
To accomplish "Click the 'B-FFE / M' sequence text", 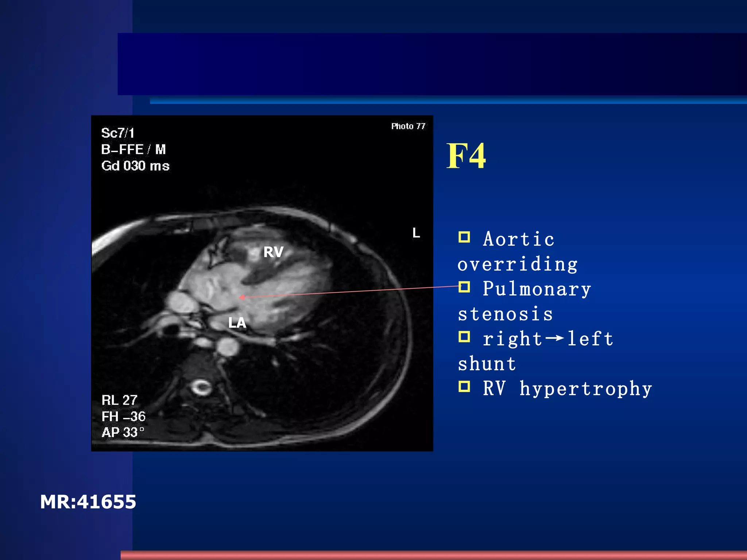I will 133,149.
